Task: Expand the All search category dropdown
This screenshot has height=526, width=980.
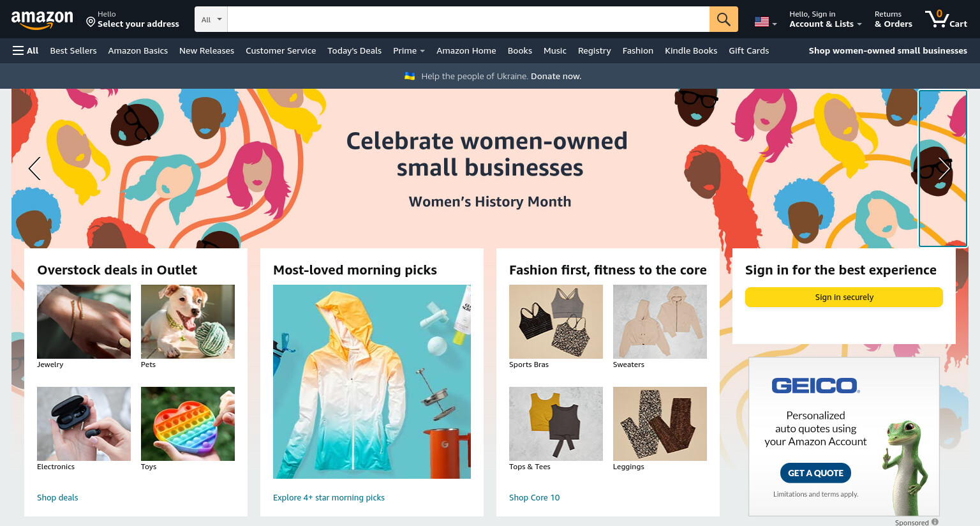Action: tap(211, 19)
